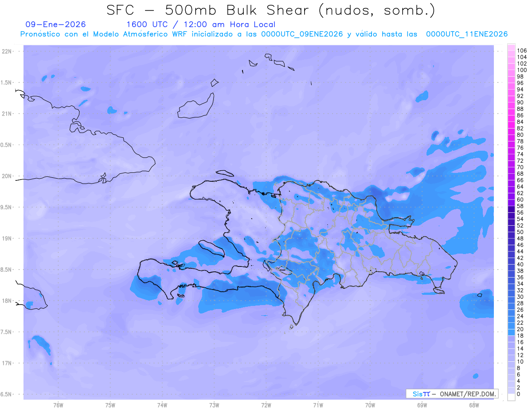This screenshot has height=411, width=532.
Task: Pick the white legend swatch beside 0
Action: pyautogui.click(x=511, y=397)
